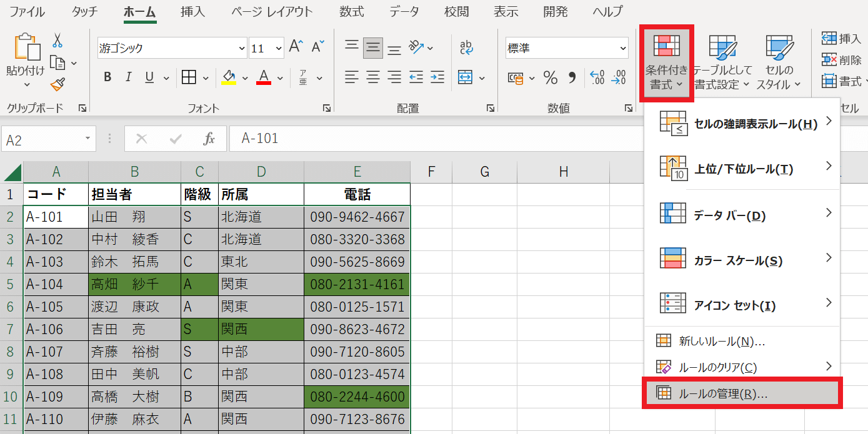This screenshot has width=868, height=434.
Task: Click the Cut scissors icon
Action: point(57,41)
